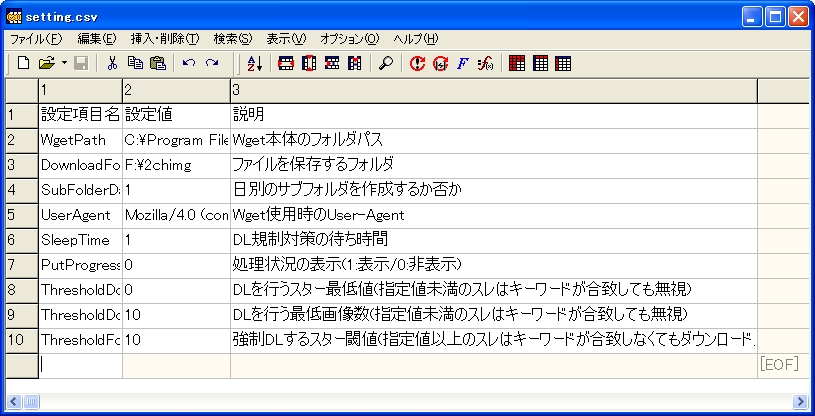Viewport: 815px width, 416px height.
Task: Click the UserAgent cell
Action: pyautogui.click(x=81, y=215)
